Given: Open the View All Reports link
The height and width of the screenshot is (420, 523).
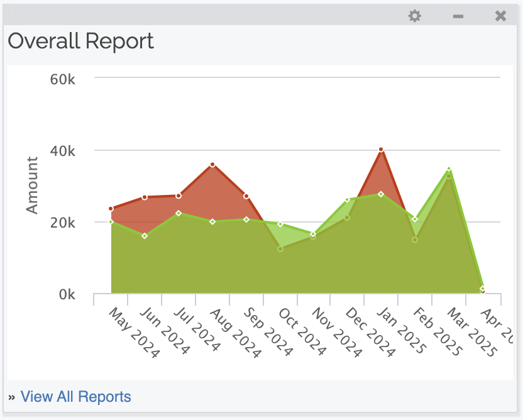Looking at the screenshot, I should pos(75,397).
